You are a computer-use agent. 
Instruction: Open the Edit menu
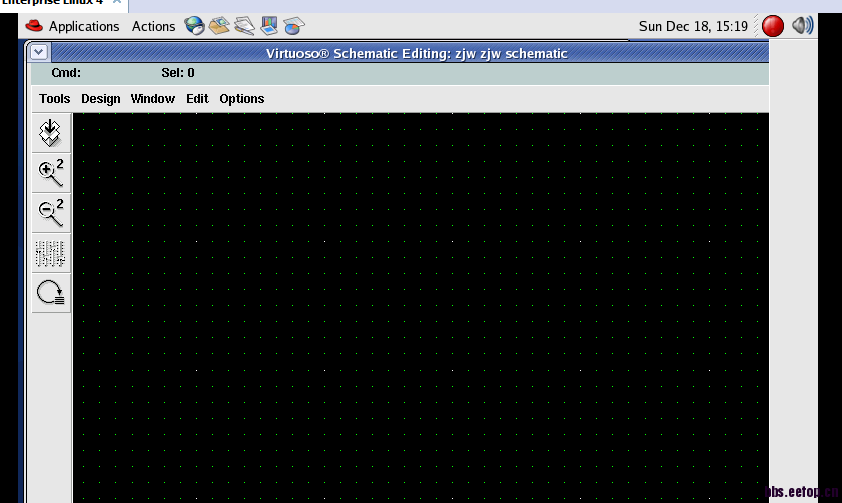coord(197,99)
